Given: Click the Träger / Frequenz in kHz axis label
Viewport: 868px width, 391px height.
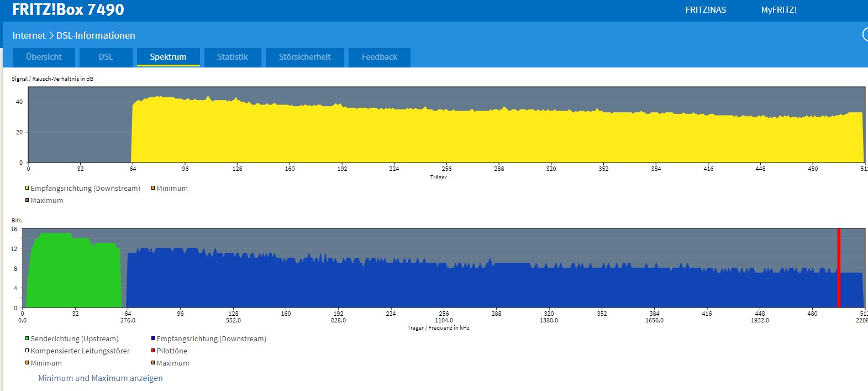Looking at the screenshot, I should point(438,328).
